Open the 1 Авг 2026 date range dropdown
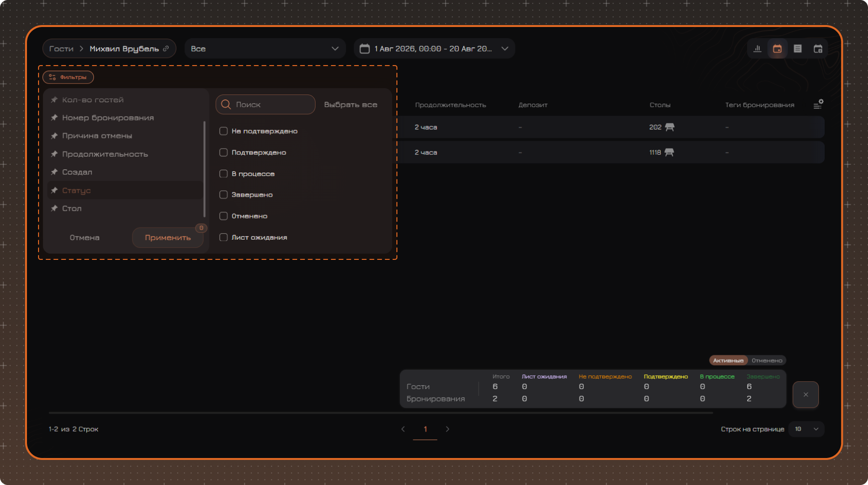This screenshot has width=868, height=485. 434,49
